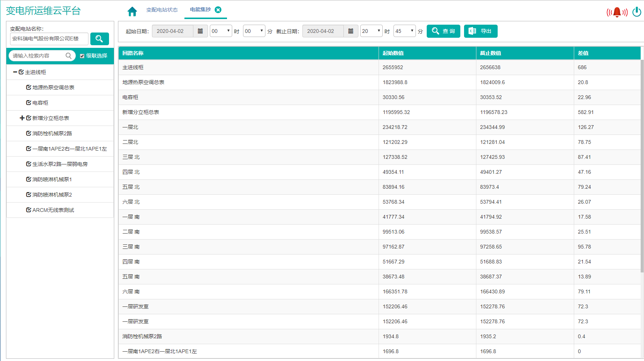This screenshot has width=644, height=361.
Task: Open end date calendar picker
Action: 351,31
